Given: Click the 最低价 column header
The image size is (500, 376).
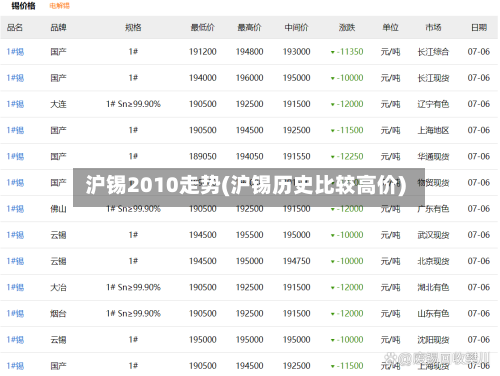Looking at the screenshot, I should (203, 27).
